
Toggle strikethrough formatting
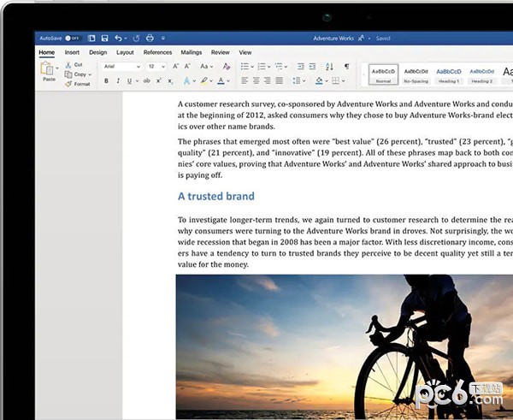[x=147, y=80]
